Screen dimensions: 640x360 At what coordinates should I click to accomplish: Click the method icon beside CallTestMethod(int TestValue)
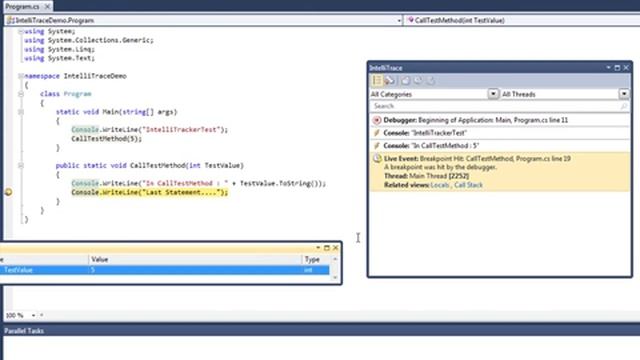click(411, 20)
